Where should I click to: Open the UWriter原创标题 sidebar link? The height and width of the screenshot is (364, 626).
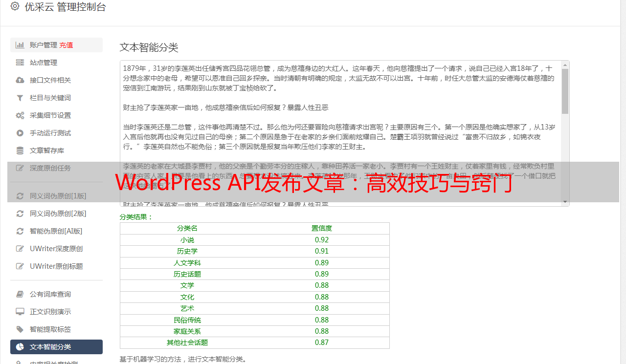pyautogui.click(x=56, y=266)
